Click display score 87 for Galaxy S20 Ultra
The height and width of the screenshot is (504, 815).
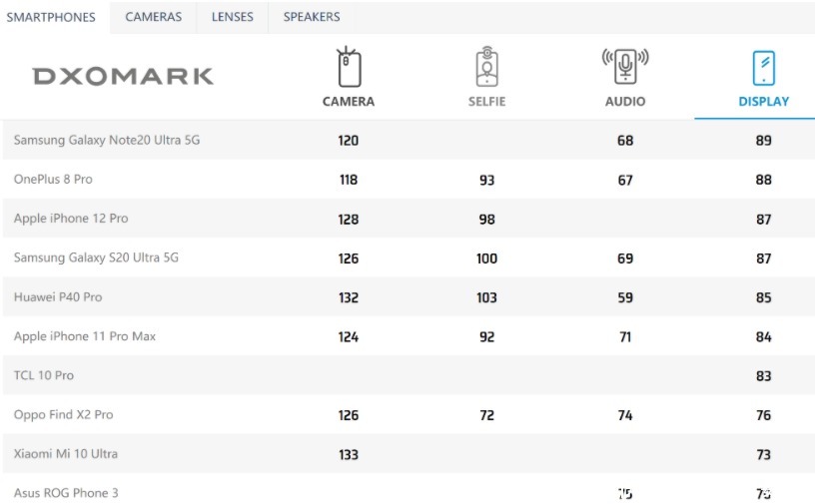pos(763,258)
